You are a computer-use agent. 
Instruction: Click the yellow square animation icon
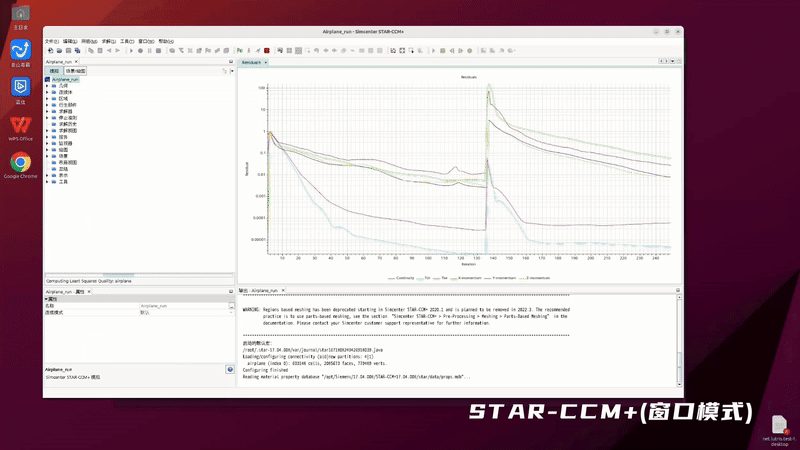click(x=443, y=51)
